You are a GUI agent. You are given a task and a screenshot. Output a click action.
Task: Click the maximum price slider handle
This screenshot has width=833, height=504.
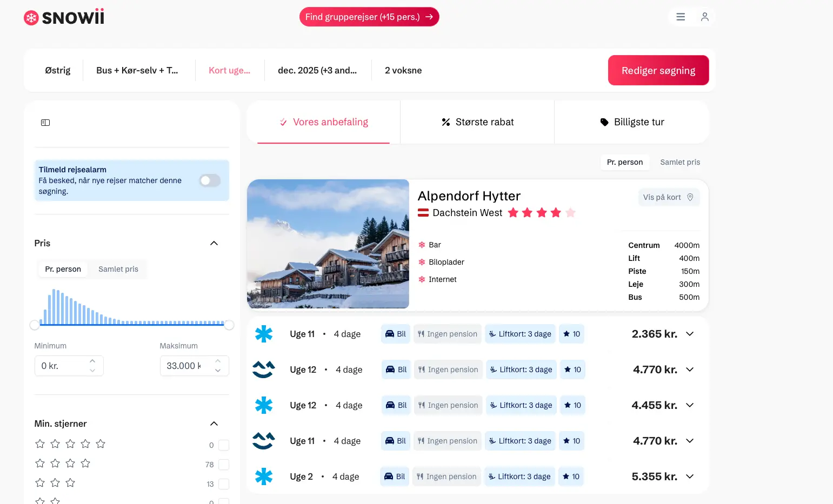pyautogui.click(x=229, y=325)
